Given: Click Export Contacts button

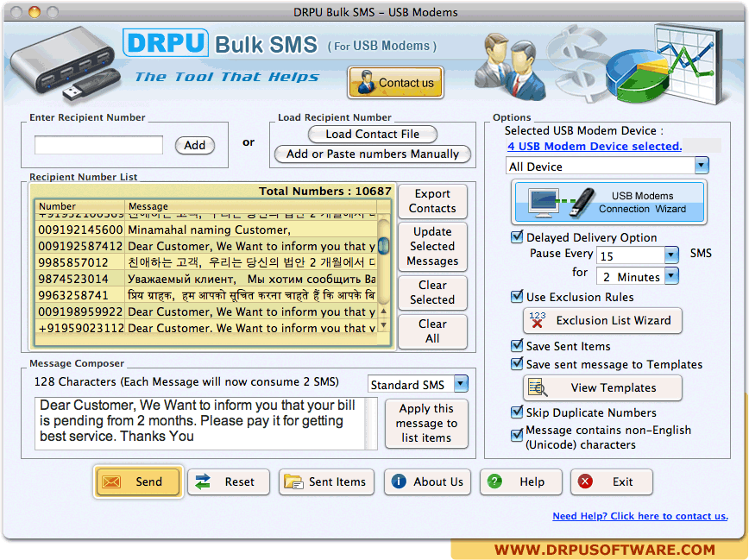Looking at the screenshot, I should tap(433, 201).
